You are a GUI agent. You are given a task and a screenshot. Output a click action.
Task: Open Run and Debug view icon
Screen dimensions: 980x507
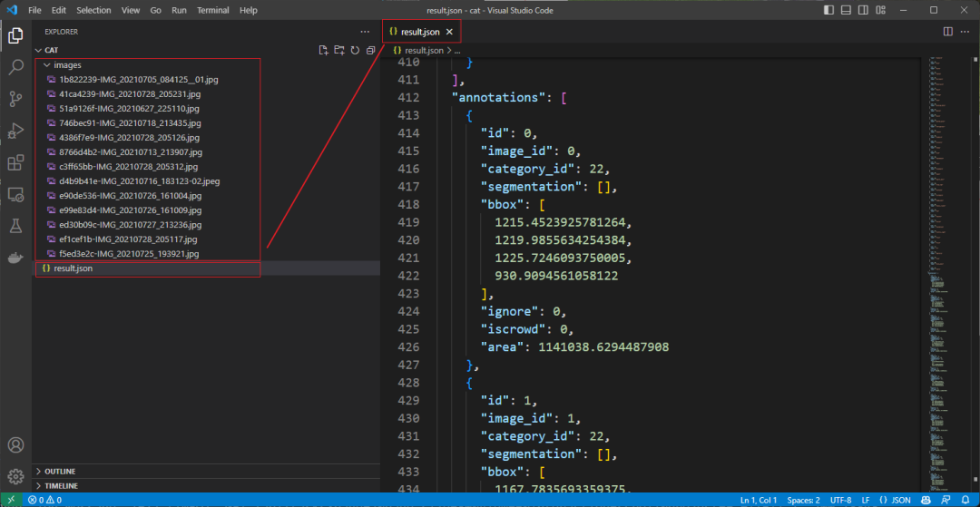[15, 132]
